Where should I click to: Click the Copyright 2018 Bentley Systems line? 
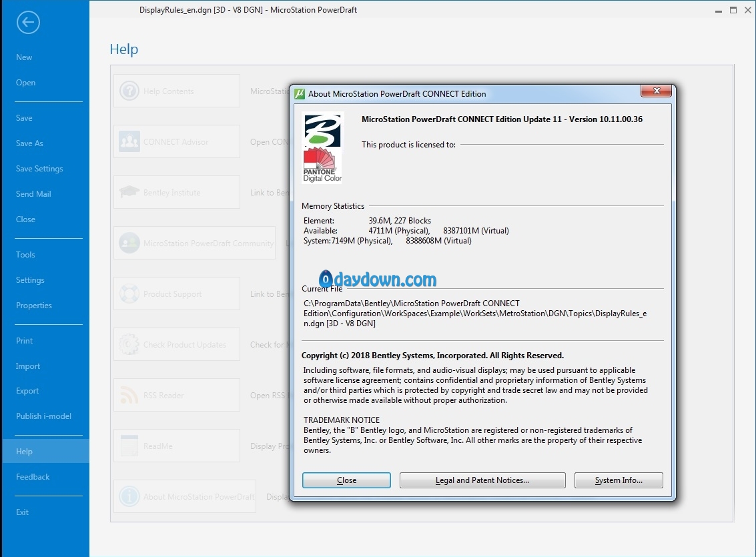click(432, 356)
